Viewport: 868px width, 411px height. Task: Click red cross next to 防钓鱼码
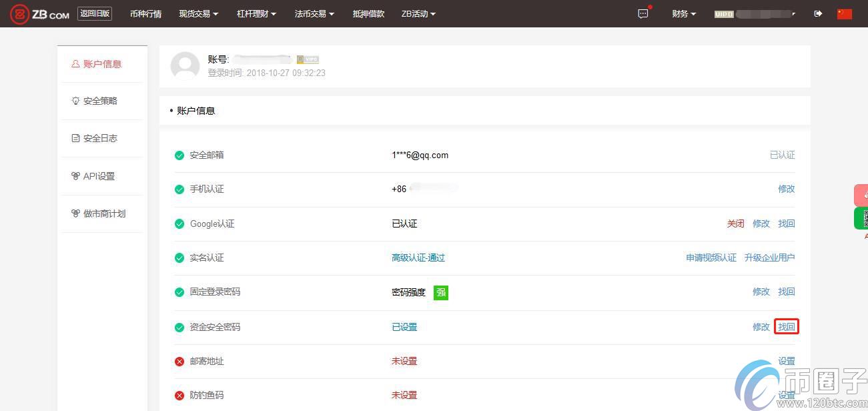pyautogui.click(x=179, y=396)
